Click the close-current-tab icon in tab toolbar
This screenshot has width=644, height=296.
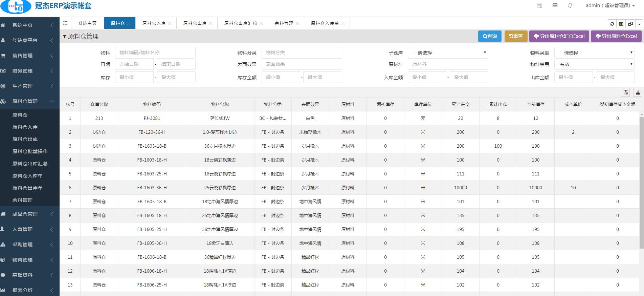pos(621,24)
